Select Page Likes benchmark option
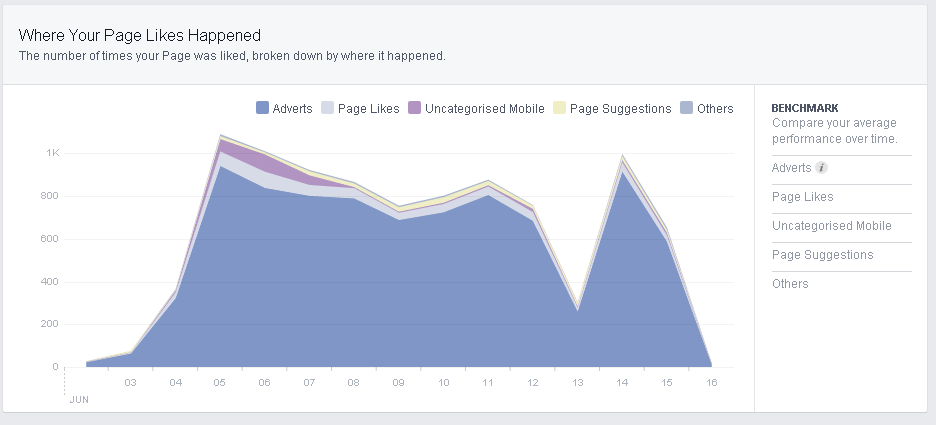936x425 pixels. [802, 197]
